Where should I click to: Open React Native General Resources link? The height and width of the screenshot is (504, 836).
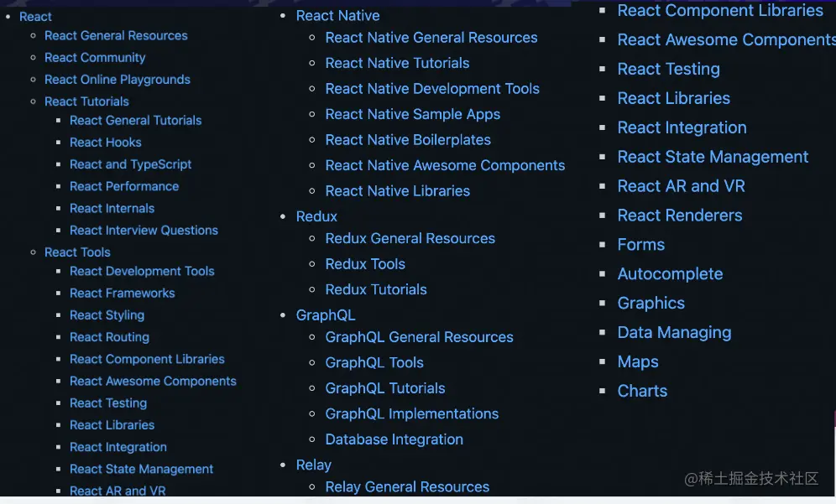tap(431, 38)
